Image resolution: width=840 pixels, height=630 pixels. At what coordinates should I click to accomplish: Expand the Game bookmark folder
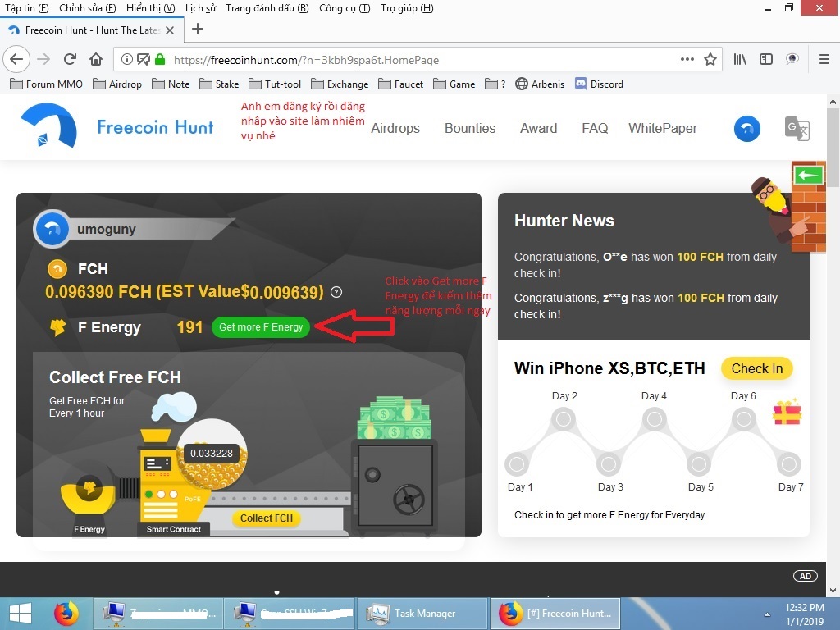[454, 84]
